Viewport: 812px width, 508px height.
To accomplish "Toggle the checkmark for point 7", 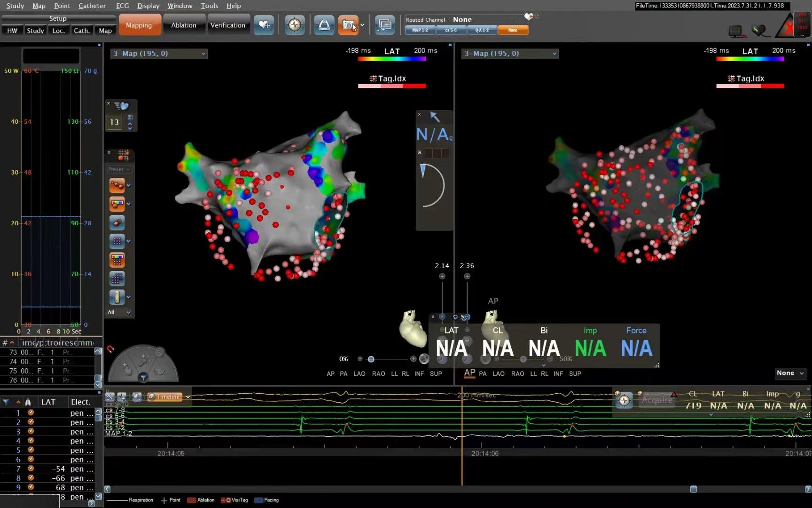I will [x=31, y=468].
